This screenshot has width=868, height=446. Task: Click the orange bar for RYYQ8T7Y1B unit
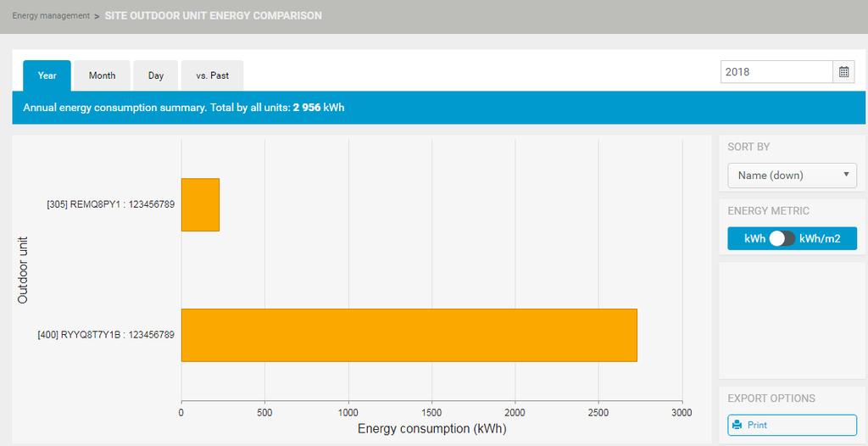click(x=409, y=335)
